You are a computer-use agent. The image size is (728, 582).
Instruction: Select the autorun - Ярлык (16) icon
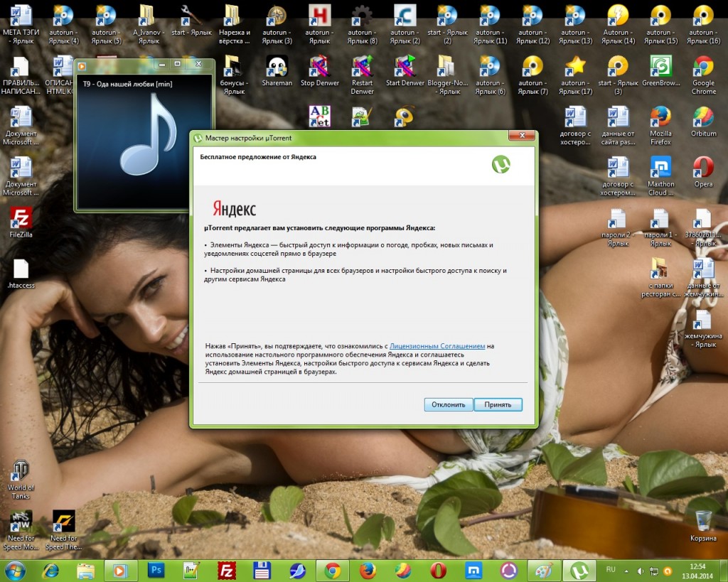[703, 24]
